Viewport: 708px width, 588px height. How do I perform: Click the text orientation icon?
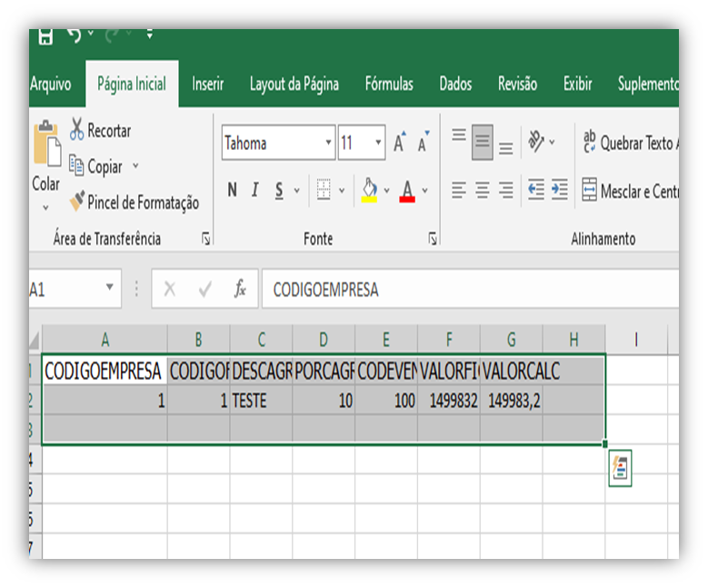click(x=536, y=142)
